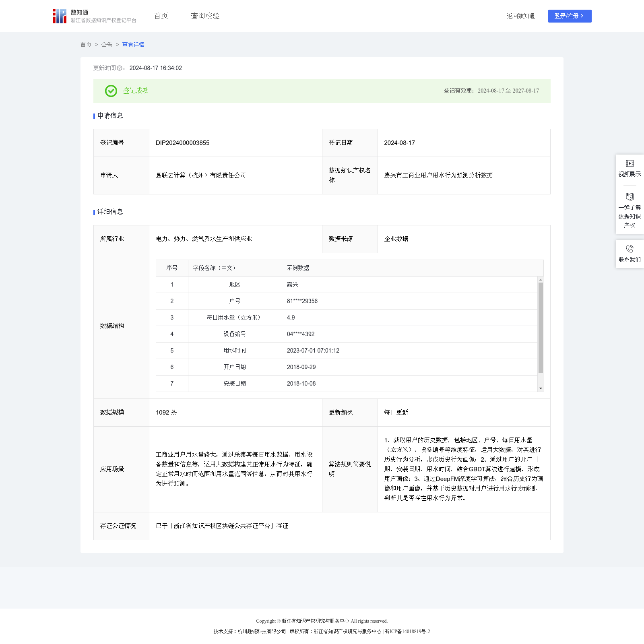Viewport: 644px width, 644px height.
Task: Open 一键了解数据知识产权 guide icon
Action: (630, 197)
